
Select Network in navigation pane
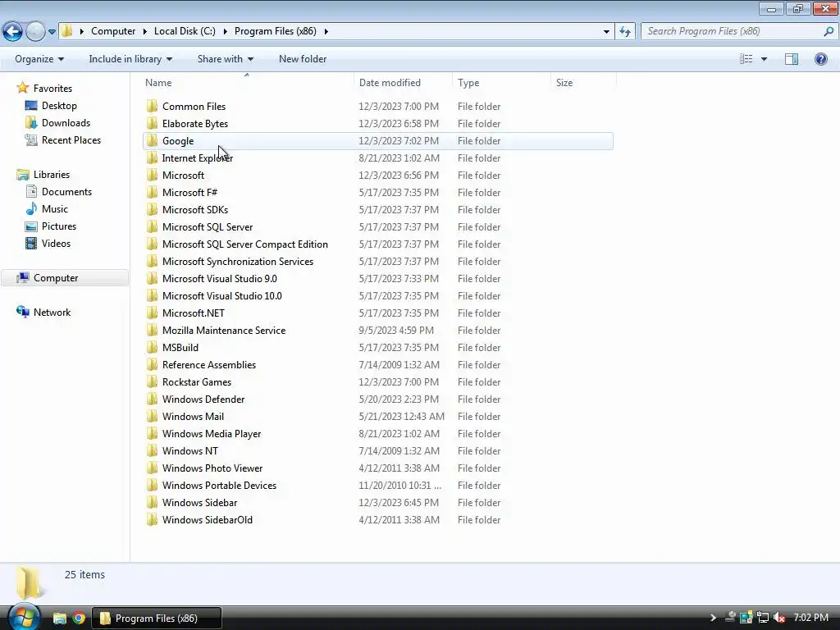click(52, 313)
